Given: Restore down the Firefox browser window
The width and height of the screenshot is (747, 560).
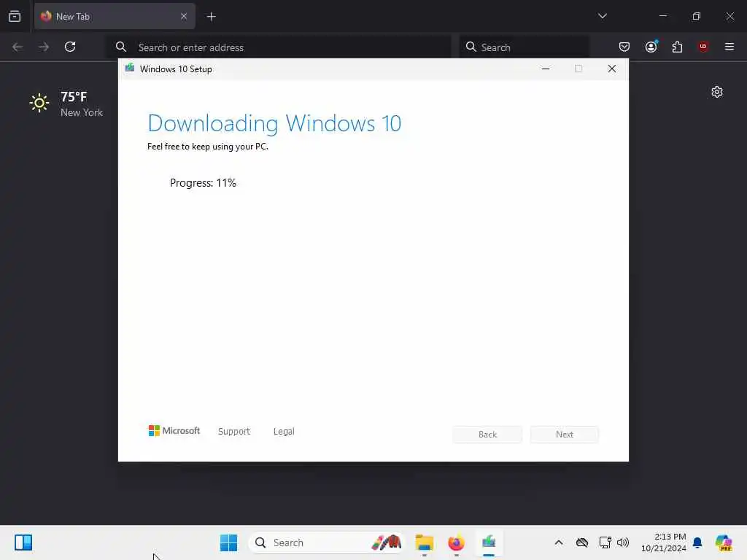Looking at the screenshot, I should (697, 16).
